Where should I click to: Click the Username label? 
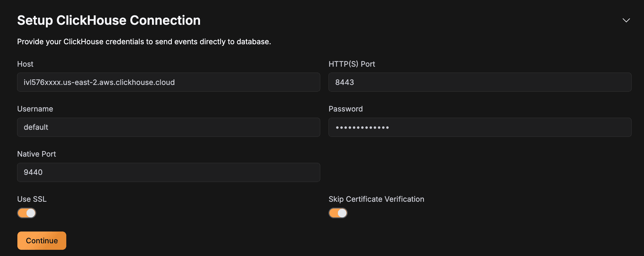tap(35, 109)
